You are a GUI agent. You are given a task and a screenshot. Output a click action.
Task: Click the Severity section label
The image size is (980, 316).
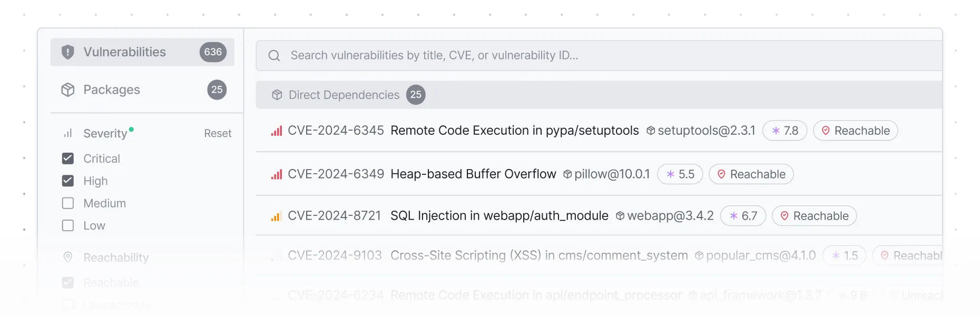tap(105, 133)
